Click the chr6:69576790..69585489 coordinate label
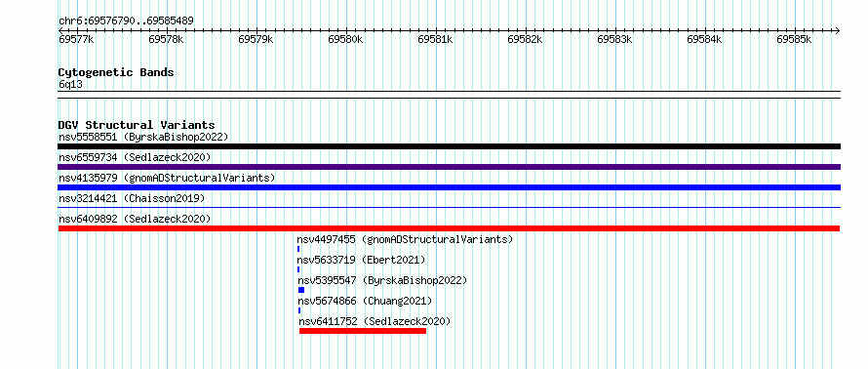868x369 pixels. tap(126, 21)
